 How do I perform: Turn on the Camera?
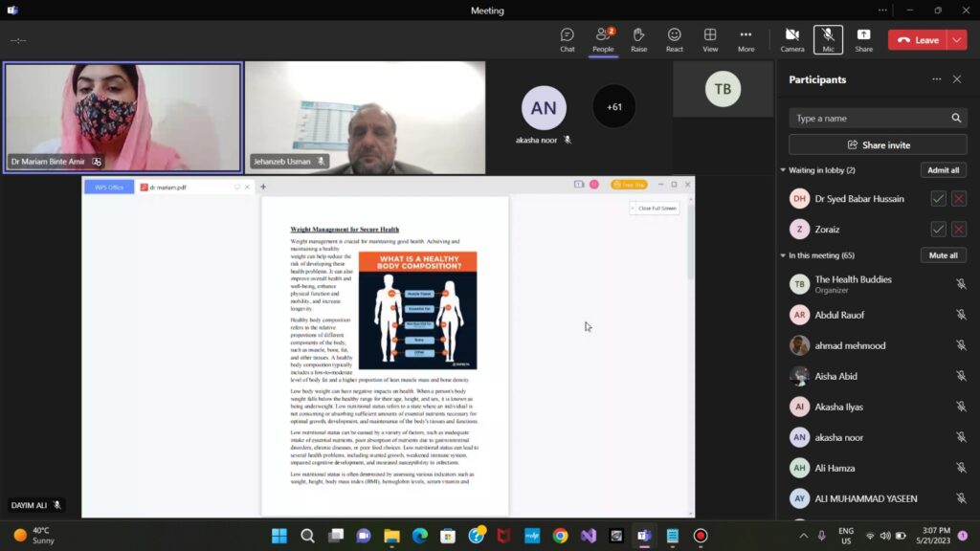point(791,40)
